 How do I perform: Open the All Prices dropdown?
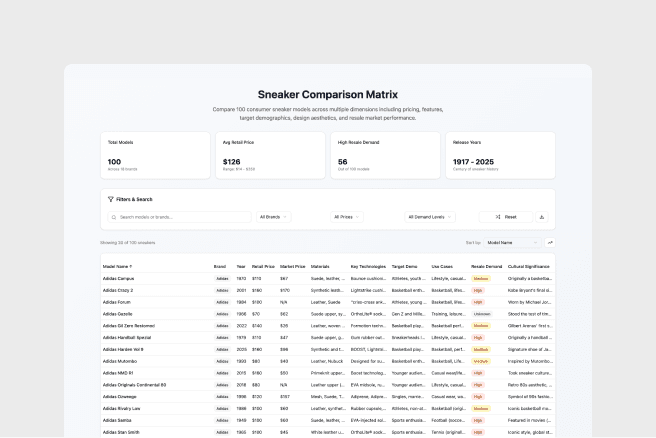347,217
